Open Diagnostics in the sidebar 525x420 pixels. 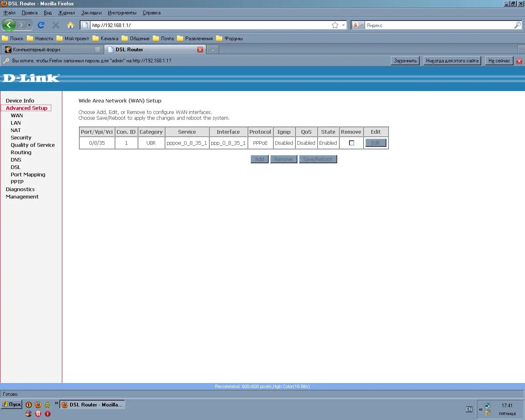click(x=20, y=189)
